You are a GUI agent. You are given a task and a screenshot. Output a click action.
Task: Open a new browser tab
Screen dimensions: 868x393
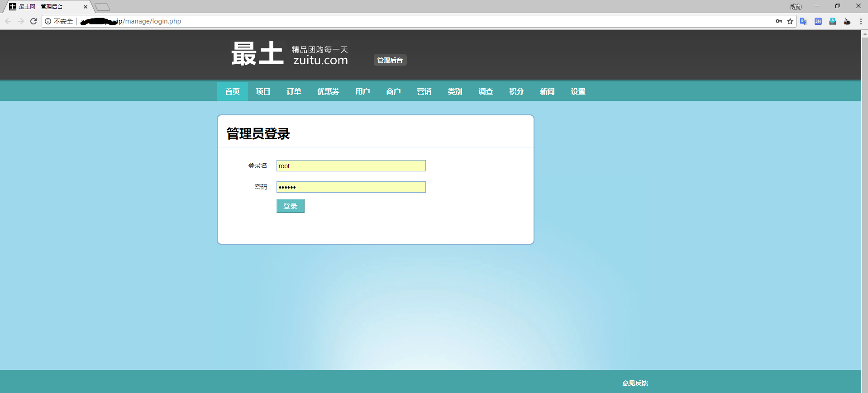(x=102, y=7)
